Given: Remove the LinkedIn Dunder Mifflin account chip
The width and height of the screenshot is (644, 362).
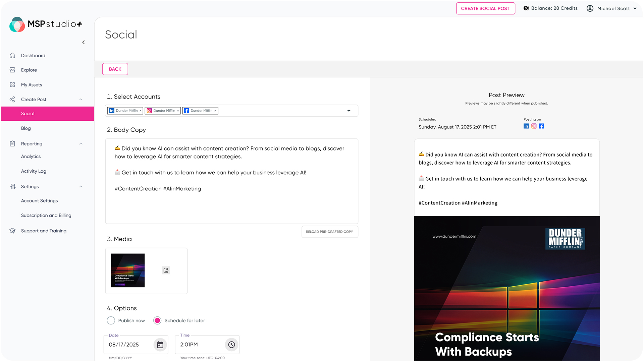Looking at the screenshot, I should [141, 111].
